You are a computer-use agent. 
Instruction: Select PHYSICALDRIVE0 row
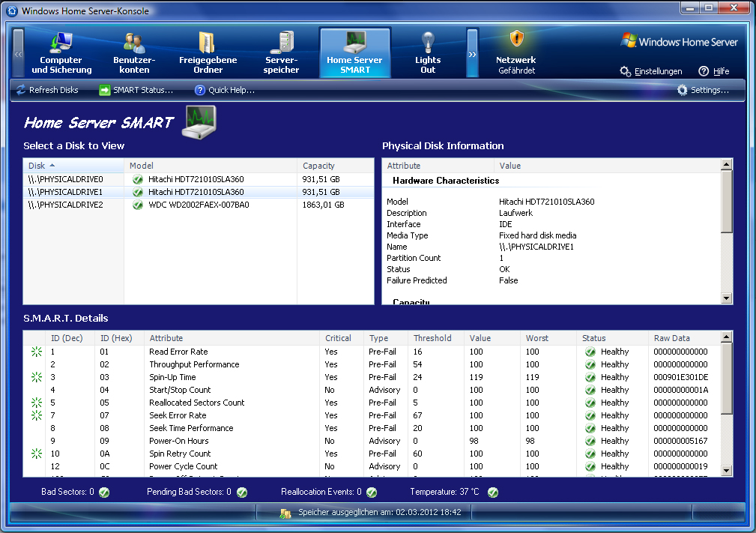click(198, 179)
